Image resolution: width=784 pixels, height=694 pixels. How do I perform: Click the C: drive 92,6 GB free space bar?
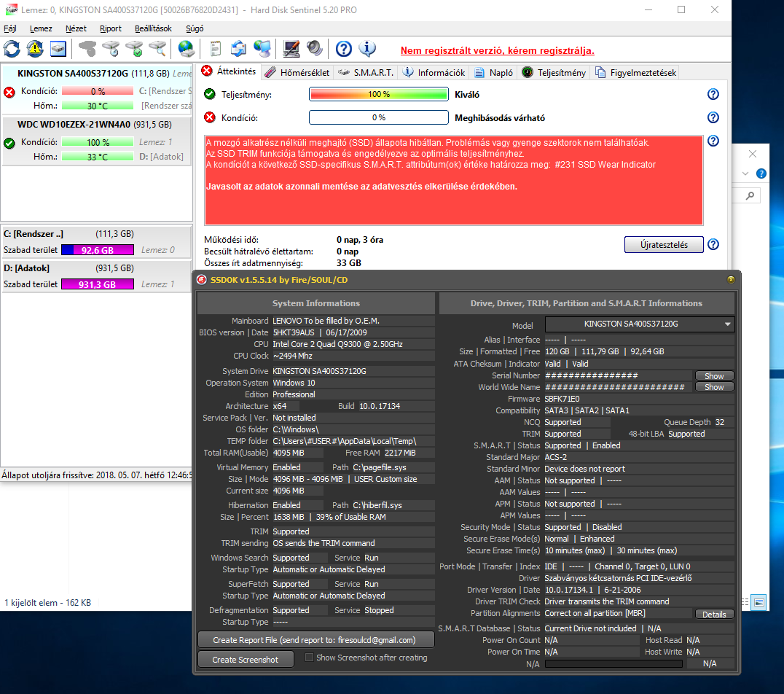click(x=97, y=250)
